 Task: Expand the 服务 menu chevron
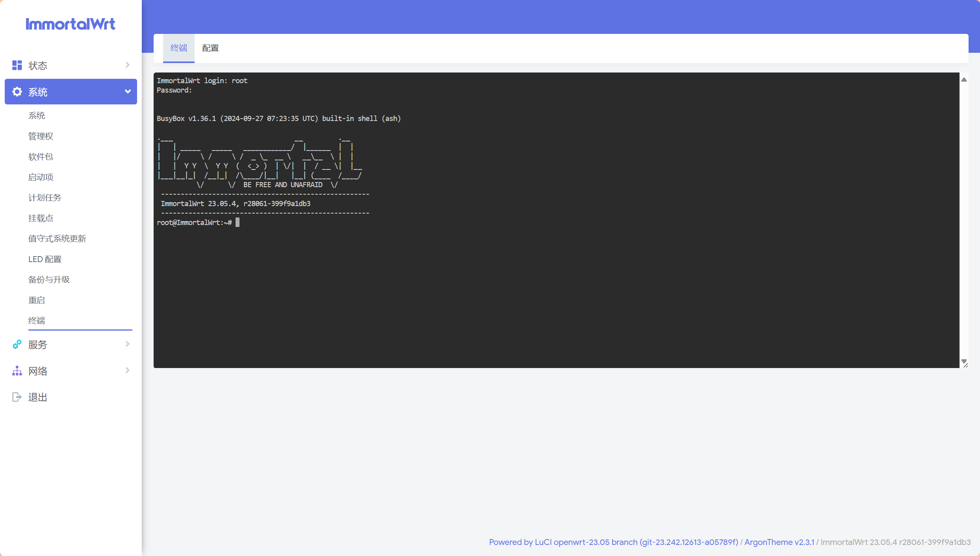coord(127,344)
